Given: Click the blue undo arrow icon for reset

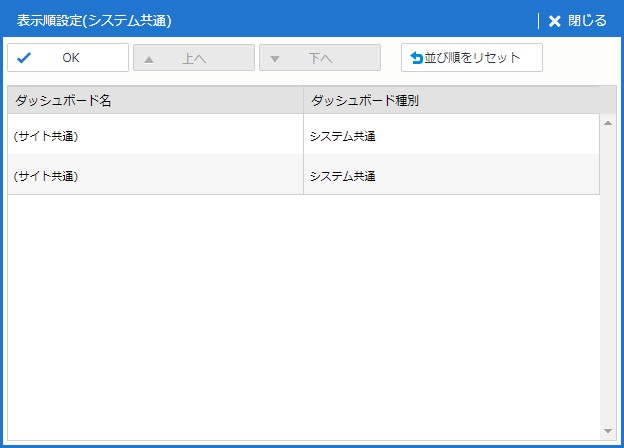Looking at the screenshot, I should tap(416, 58).
